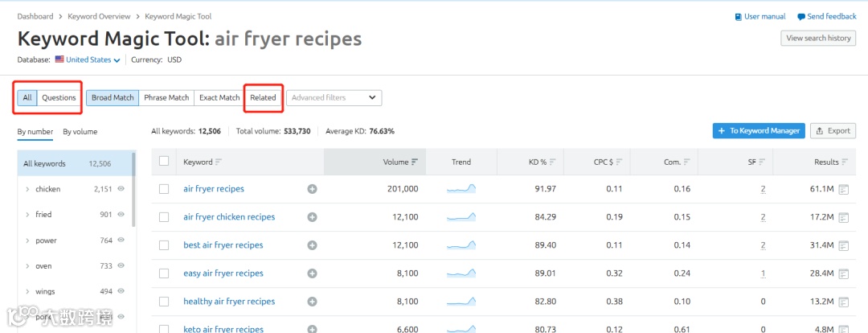
Task: Select the All keywords group row
Action: pyautogui.click(x=75, y=163)
